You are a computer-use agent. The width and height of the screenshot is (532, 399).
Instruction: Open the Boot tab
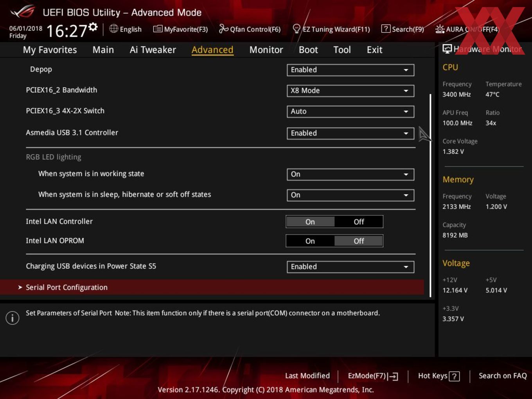308,50
